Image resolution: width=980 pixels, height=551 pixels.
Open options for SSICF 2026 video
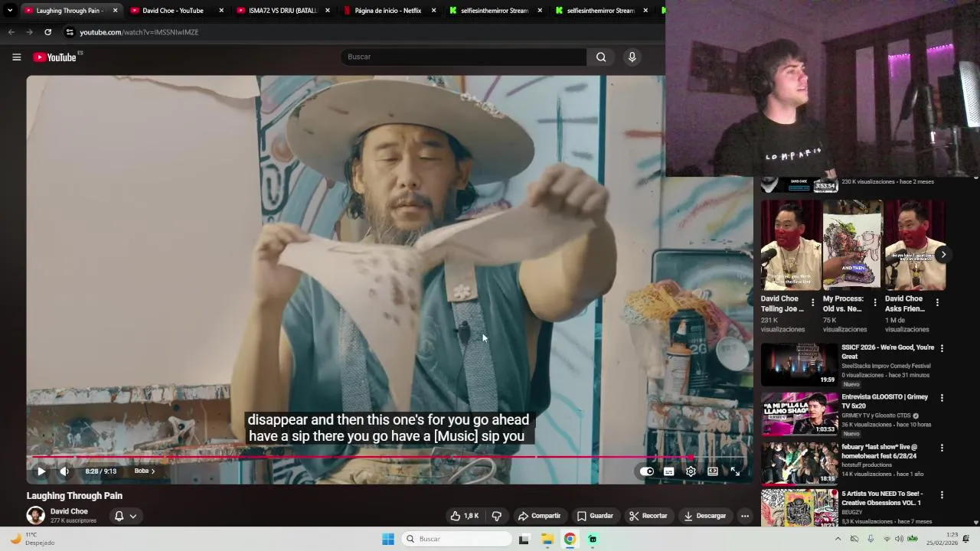click(x=942, y=348)
